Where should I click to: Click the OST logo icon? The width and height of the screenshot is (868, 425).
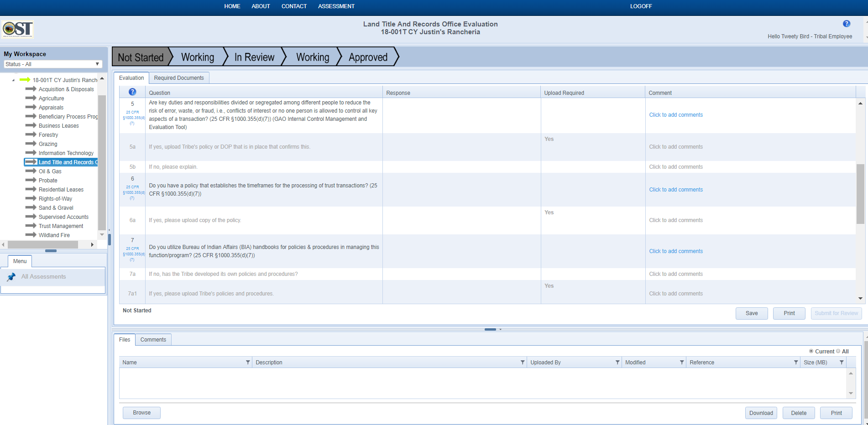pos(17,30)
